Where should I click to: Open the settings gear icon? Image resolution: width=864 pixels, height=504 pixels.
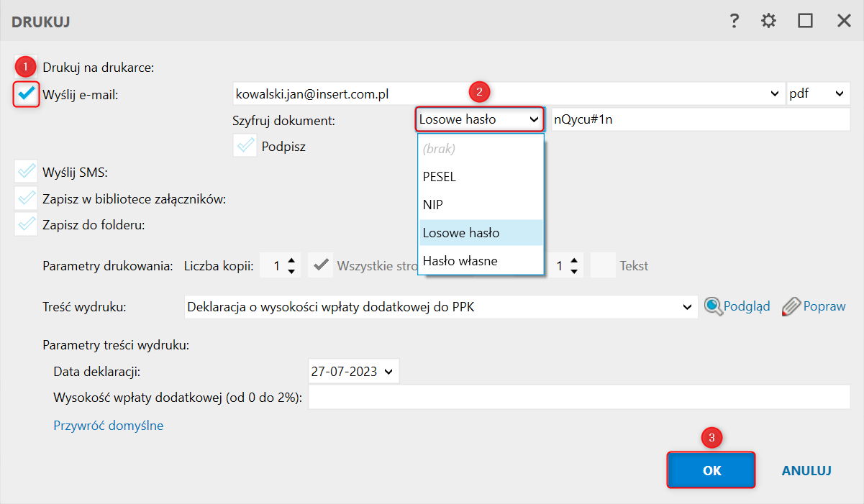point(769,21)
